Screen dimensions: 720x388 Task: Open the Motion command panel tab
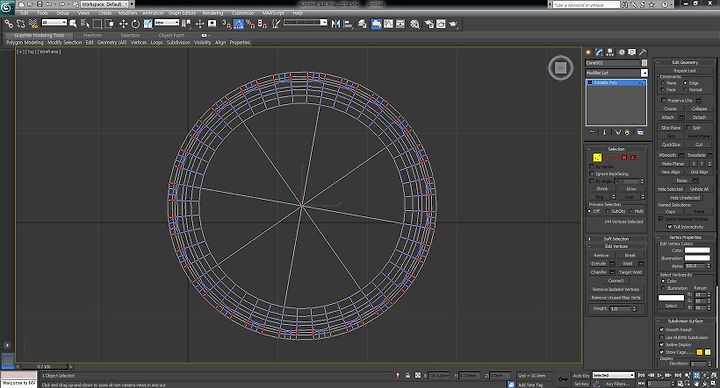point(621,52)
